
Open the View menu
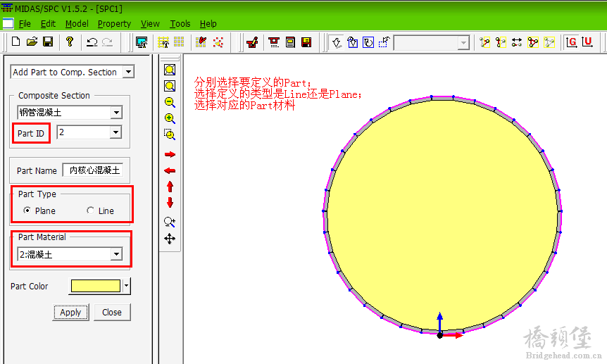(150, 24)
